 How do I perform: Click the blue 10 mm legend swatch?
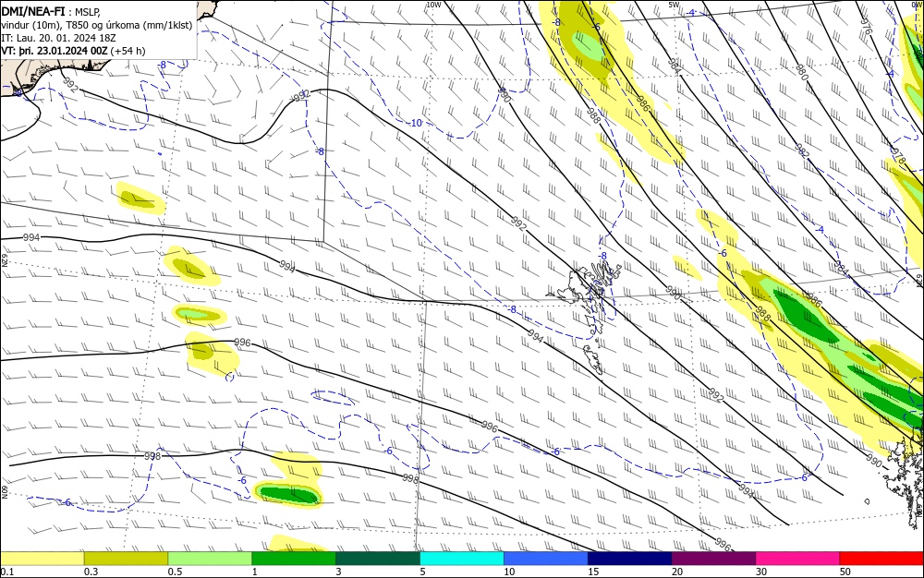[x=546, y=558]
